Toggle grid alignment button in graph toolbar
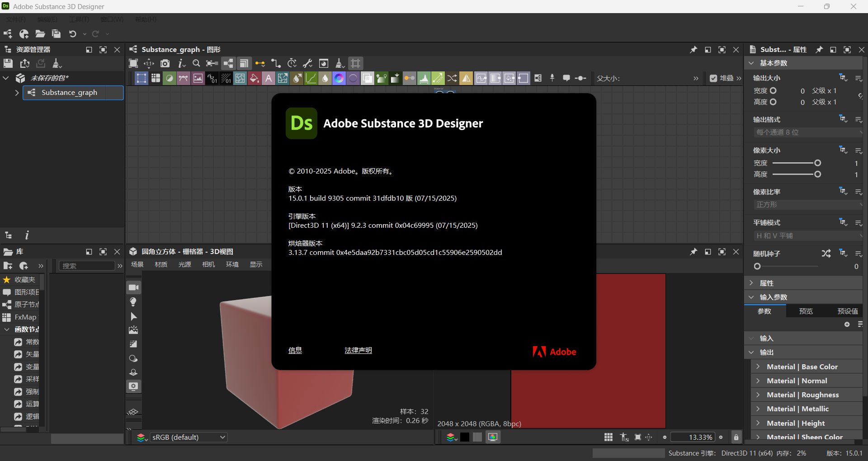Image resolution: width=868 pixels, height=461 pixels. pyautogui.click(x=356, y=63)
